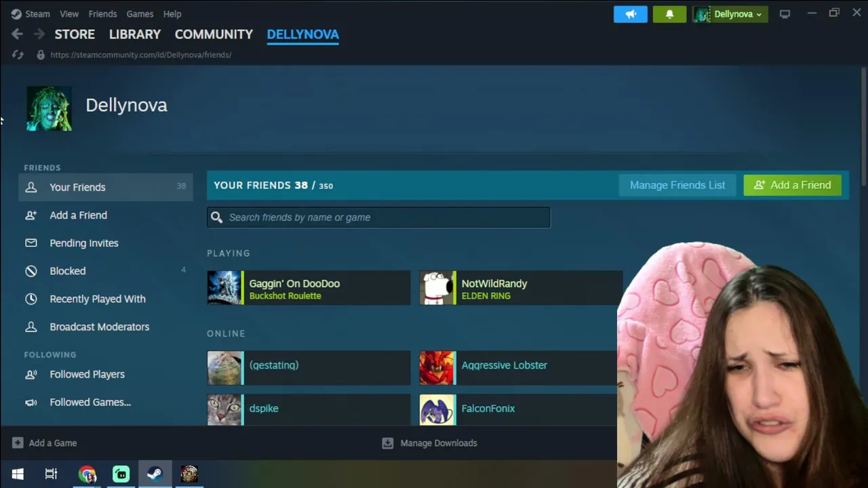868x488 pixels.
Task: Open Dellynova's profile avatar
Action: coord(49,108)
